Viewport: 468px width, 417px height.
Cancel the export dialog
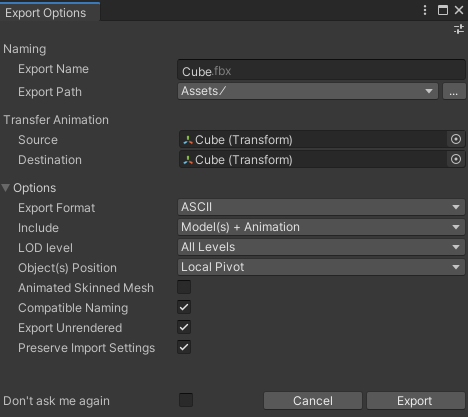[313, 401]
